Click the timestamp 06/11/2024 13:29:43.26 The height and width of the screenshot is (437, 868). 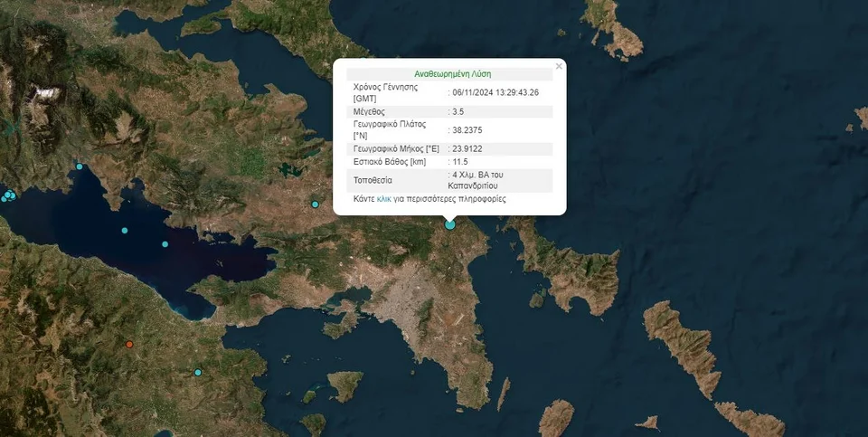[495, 92]
